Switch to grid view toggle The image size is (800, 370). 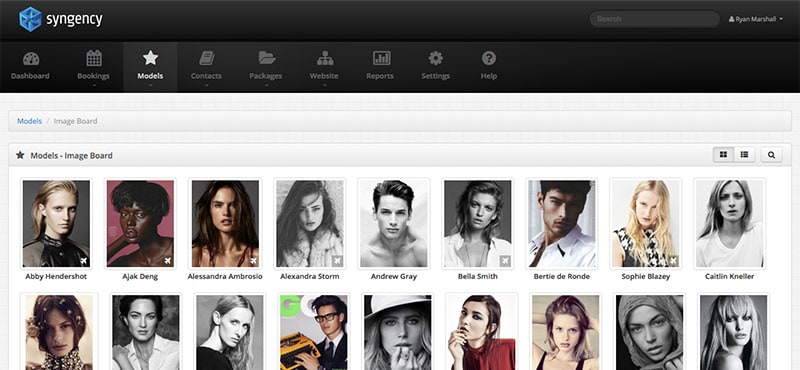tap(723, 155)
